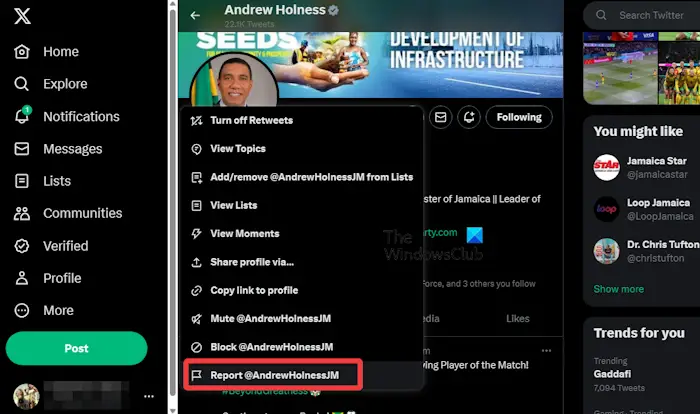The width and height of the screenshot is (700, 414).
Task: Click the Home label in sidebar
Action: click(x=61, y=52)
